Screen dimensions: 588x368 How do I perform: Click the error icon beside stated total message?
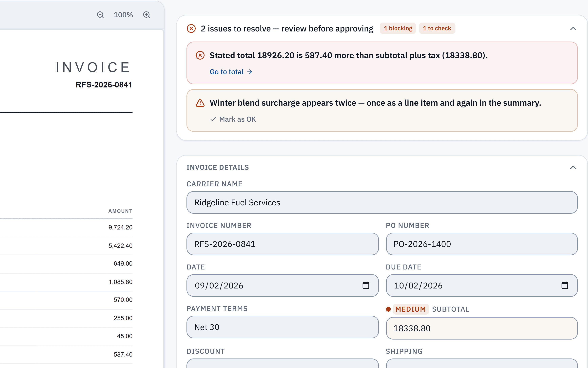click(x=200, y=55)
